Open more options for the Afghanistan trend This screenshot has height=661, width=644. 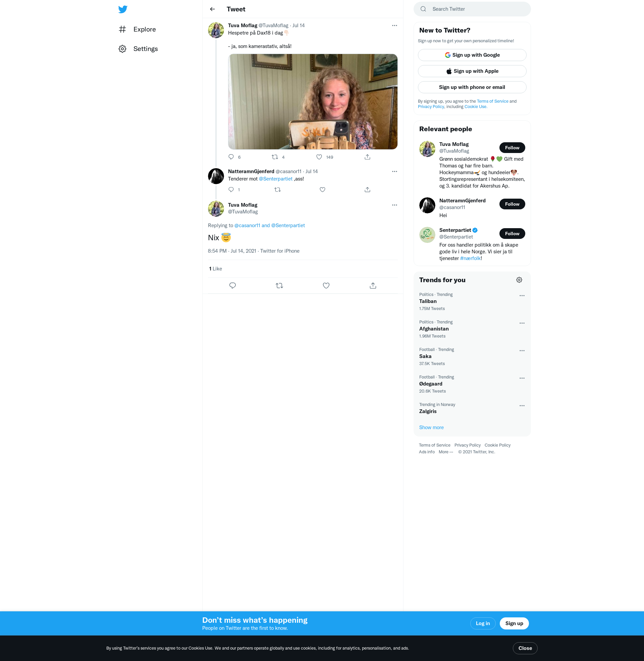(x=522, y=323)
